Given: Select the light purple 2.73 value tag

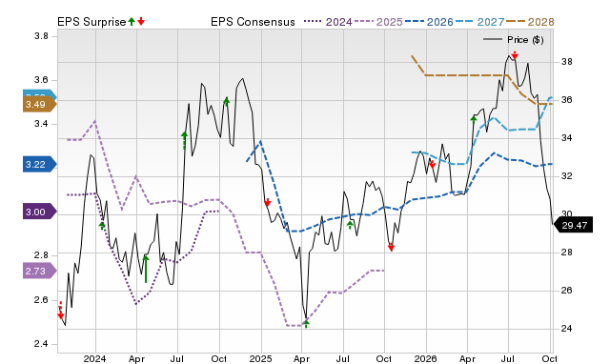Looking at the screenshot, I should [x=39, y=271].
